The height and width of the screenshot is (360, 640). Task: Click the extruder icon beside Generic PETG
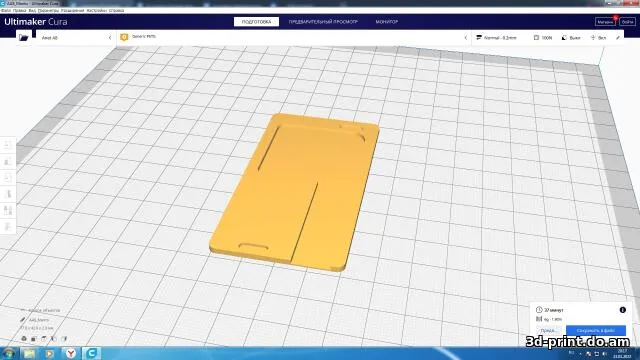click(124, 37)
